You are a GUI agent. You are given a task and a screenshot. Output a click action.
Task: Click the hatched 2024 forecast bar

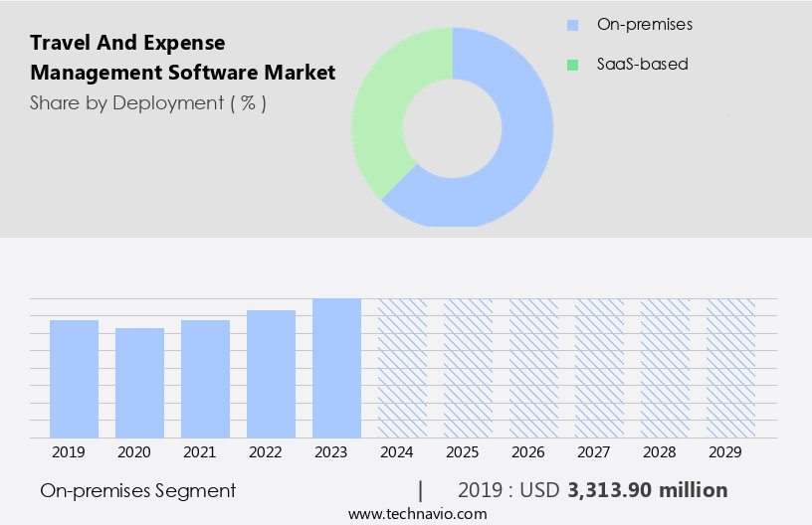click(x=403, y=368)
